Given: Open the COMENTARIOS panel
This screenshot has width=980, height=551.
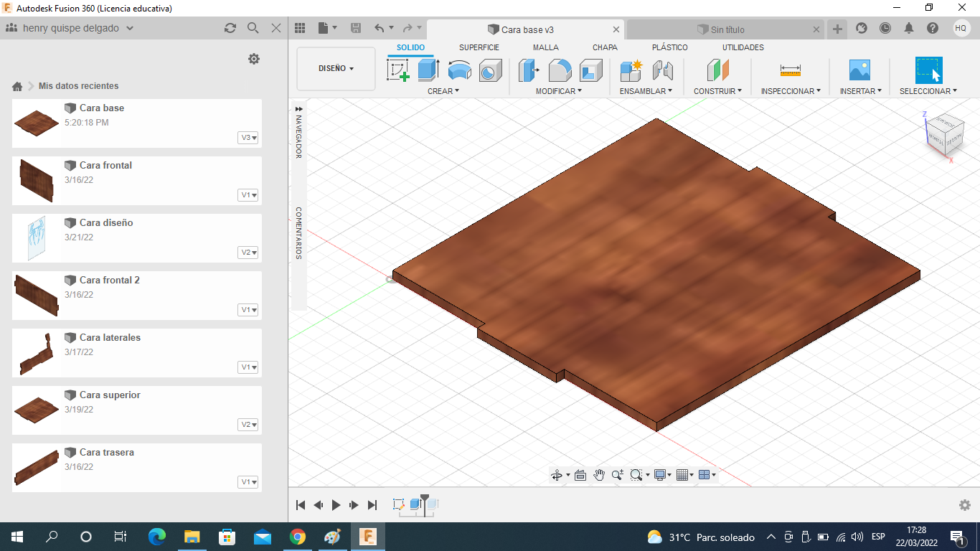Looking at the screenshot, I should 298,233.
